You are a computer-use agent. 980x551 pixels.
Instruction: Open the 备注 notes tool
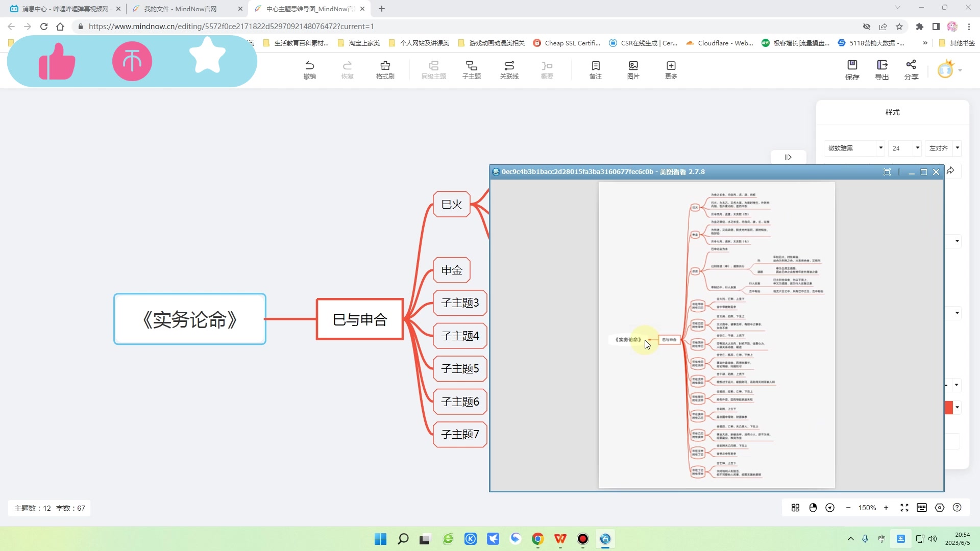coord(595,65)
